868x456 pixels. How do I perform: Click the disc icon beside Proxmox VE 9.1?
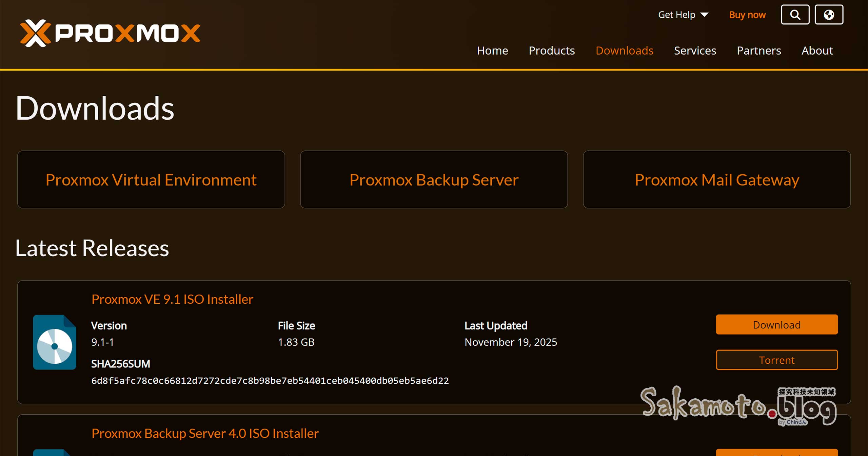pyautogui.click(x=54, y=341)
